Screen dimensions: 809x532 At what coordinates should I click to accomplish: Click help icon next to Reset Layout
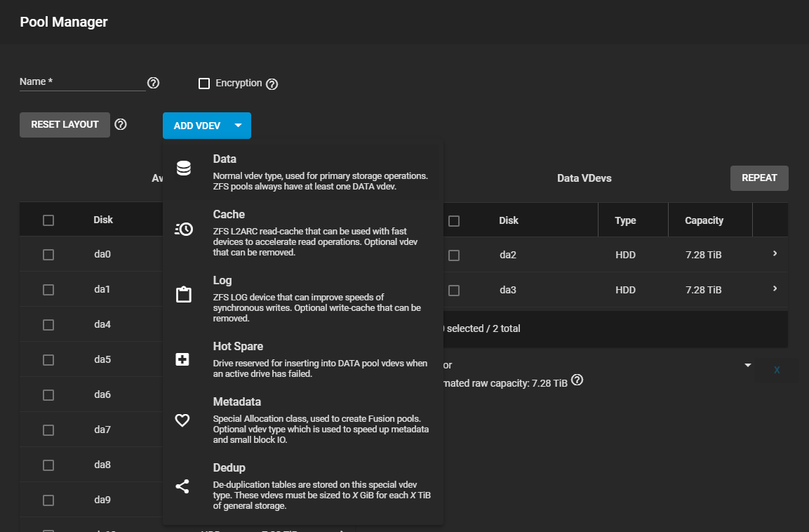(121, 124)
